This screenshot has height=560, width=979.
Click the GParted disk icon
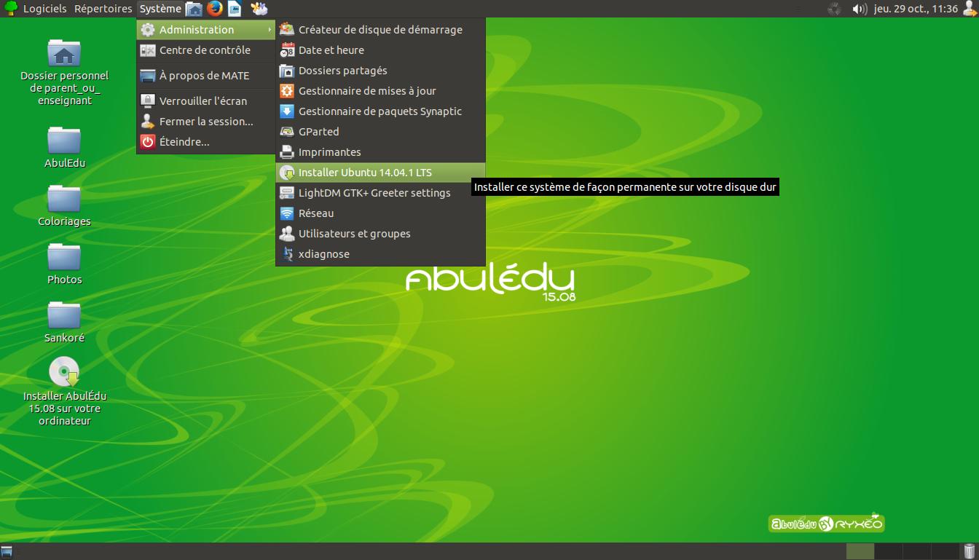coord(287,132)
